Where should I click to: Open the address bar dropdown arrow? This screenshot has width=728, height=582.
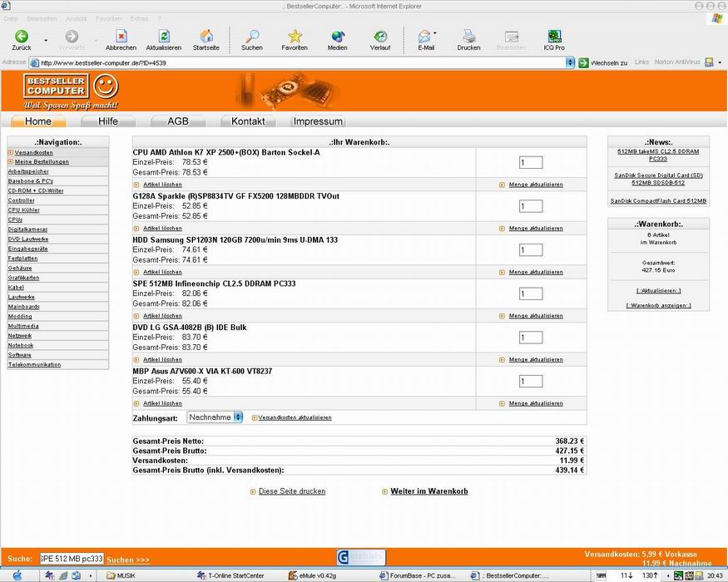pos(570,62)
